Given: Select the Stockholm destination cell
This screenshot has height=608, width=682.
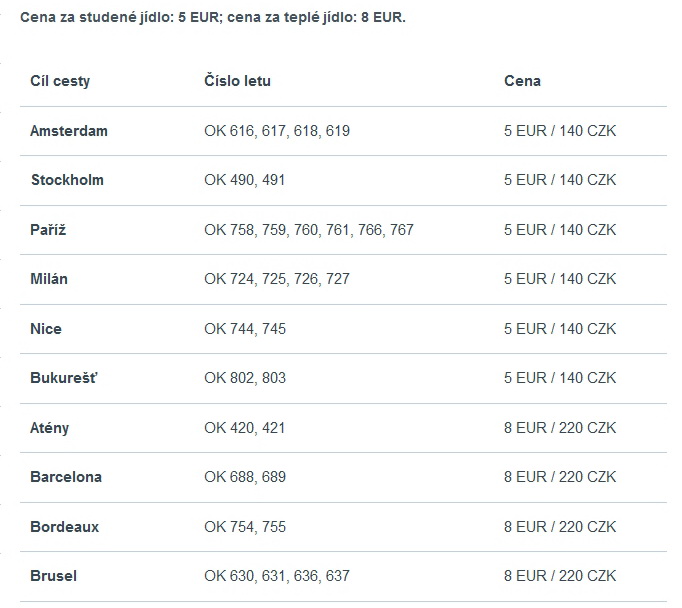Looking at the screenshot, I should pyautogui.click(x=67, y=180).
